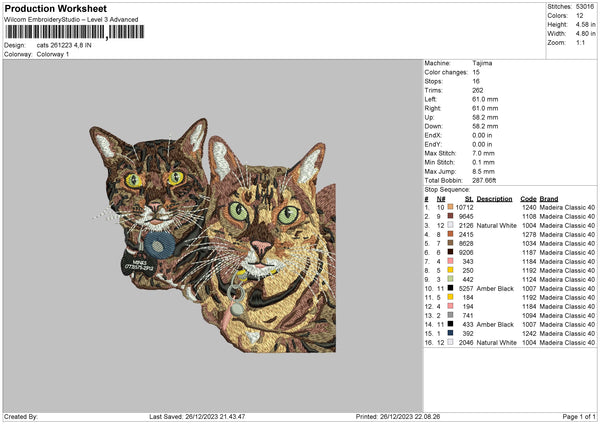Click the Brand column header

[x=549, y=198]
